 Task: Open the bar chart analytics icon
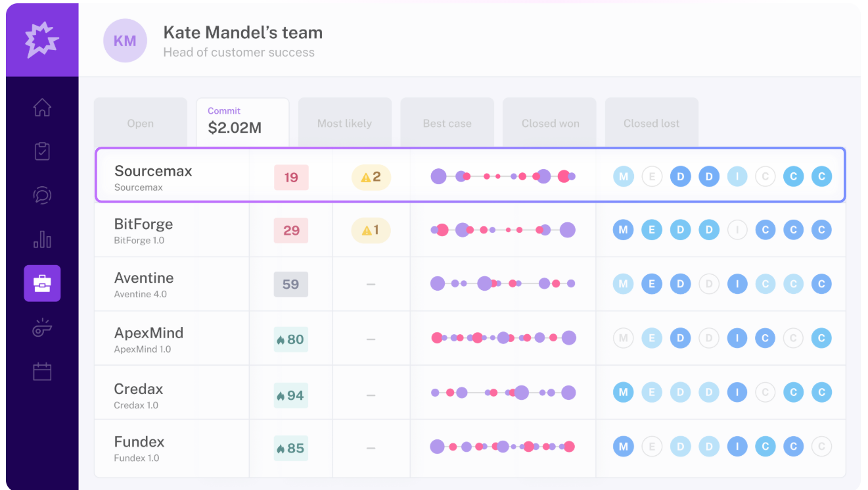click(42, 239)
